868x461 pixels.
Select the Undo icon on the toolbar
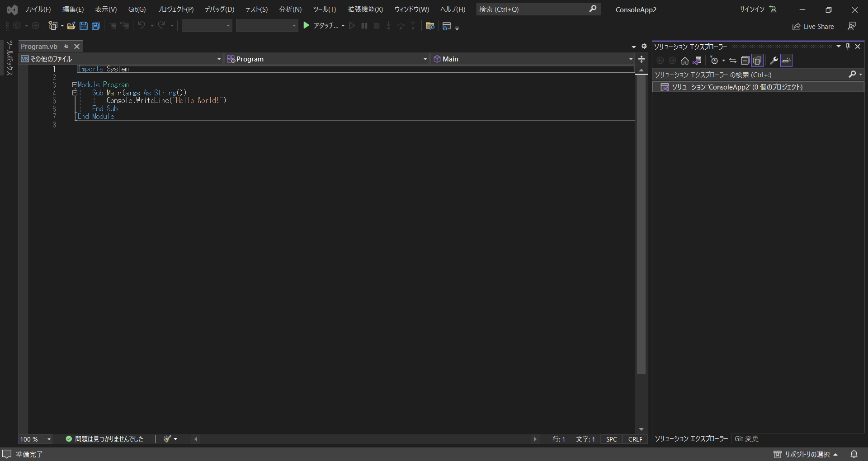[142, 26]
